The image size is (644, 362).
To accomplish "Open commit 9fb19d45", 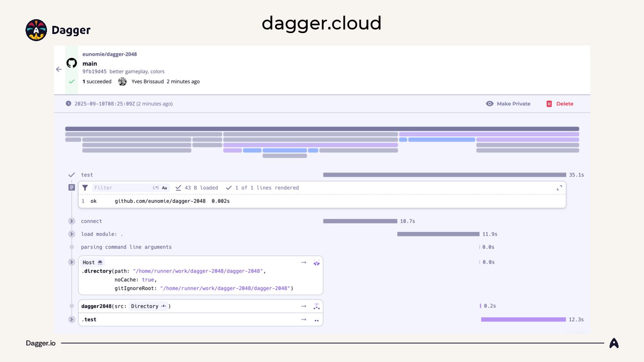I will [94, 72].
